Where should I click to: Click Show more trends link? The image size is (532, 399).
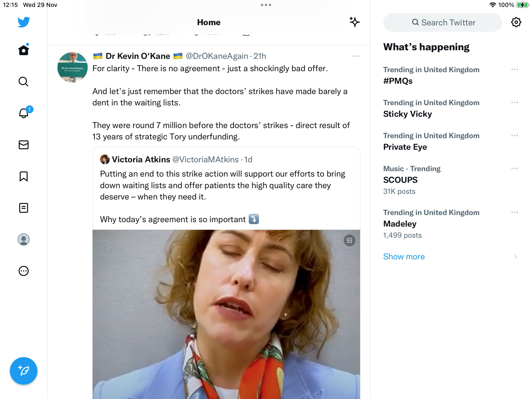[404, 257]
